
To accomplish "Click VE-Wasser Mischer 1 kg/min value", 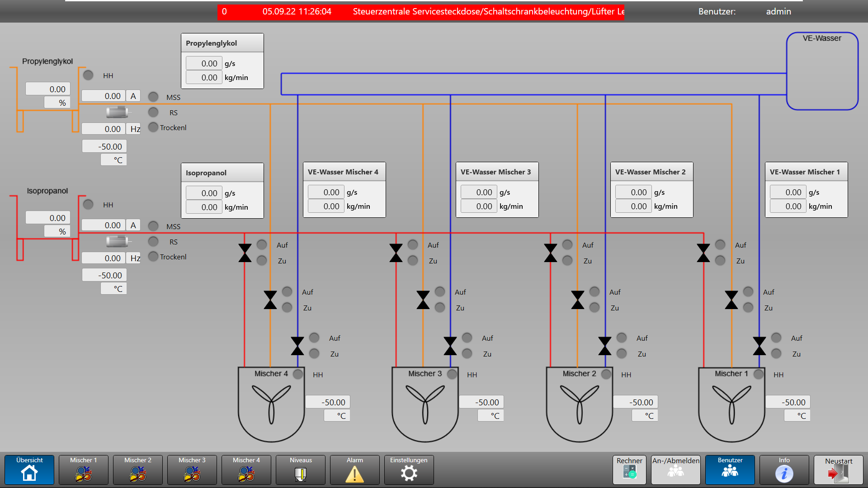I will pyautogui.click(x=788, y=206).
